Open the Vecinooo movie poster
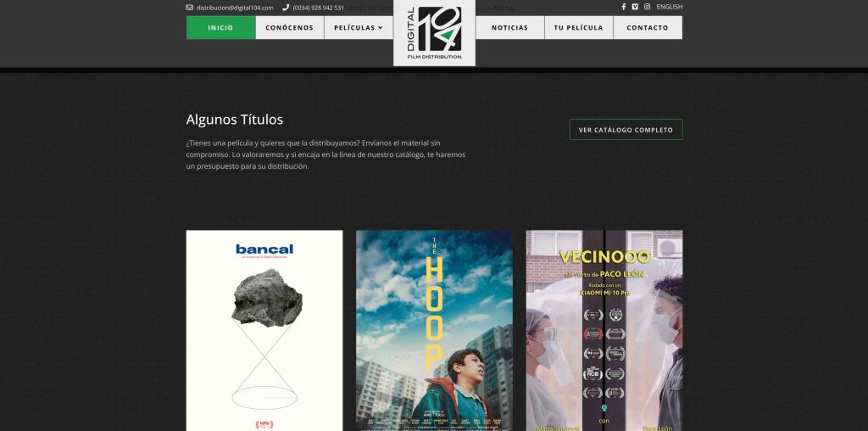This screenshot has width=868, height=431. point(604,330)
